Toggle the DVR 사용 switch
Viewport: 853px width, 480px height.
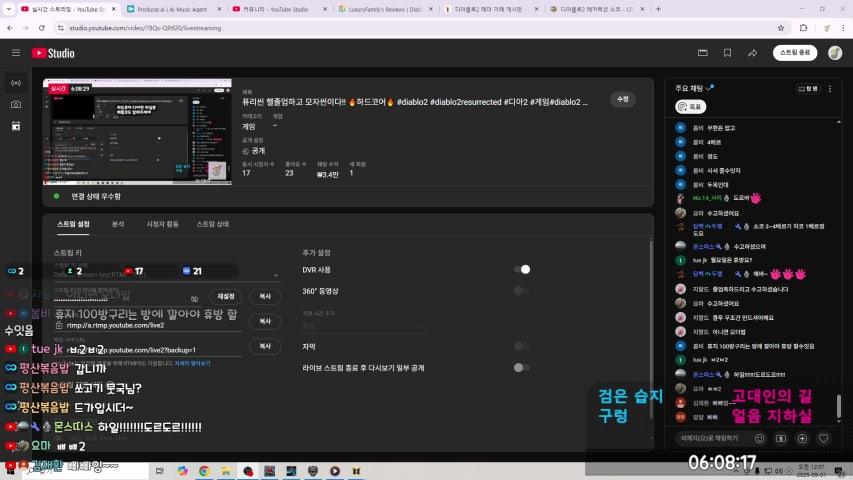point(522,269)
